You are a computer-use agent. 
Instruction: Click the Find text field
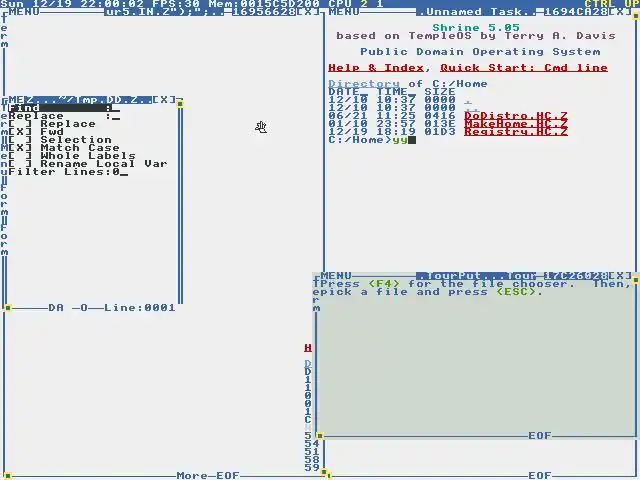[64, 108]
